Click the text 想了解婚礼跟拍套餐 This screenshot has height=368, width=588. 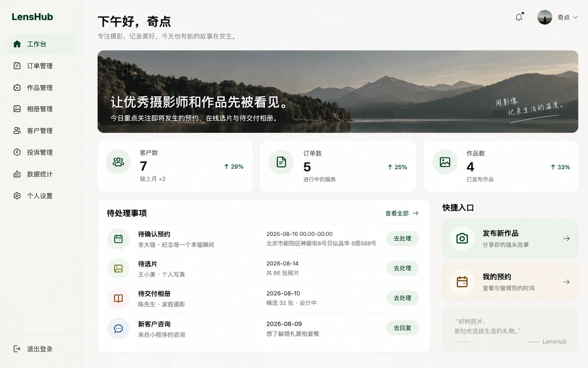coord(293,333)
